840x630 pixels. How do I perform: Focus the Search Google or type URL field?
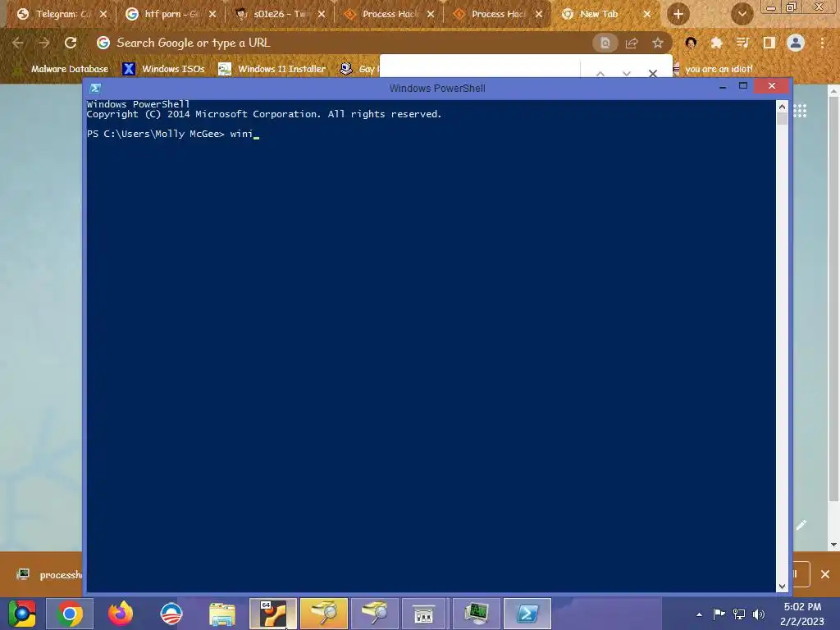[x=343, y=43]
